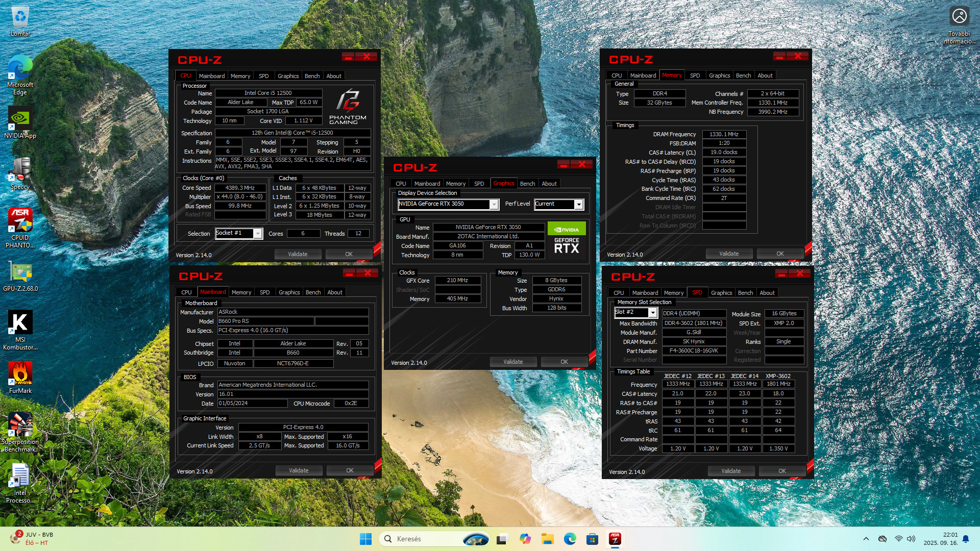Screen dimensions: 980x551
Task: Open the Perf Level Current dropdown
Action: [x=578, y=205]
